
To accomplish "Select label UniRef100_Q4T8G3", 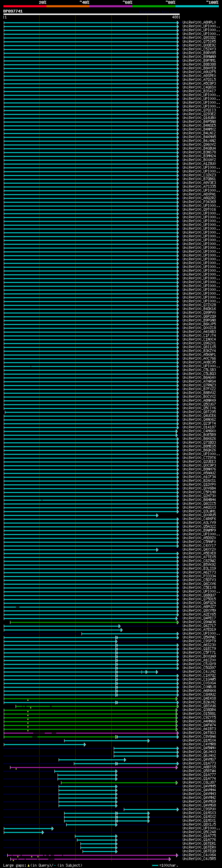I will (x=199, y=733).
